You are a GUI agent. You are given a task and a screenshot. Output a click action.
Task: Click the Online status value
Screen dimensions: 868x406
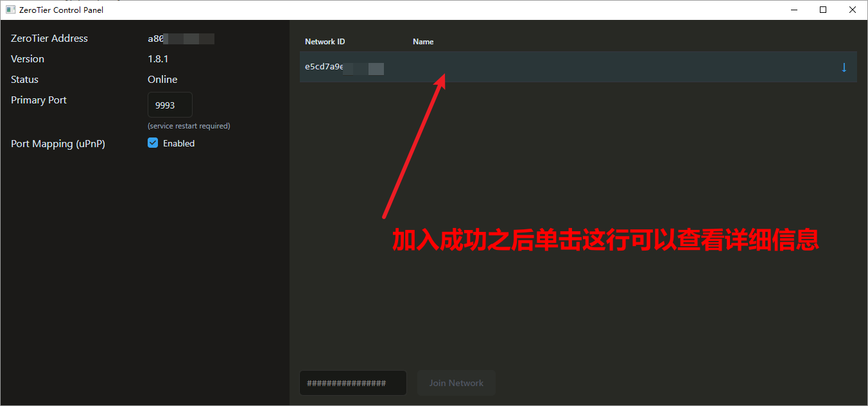pos(162,80)
